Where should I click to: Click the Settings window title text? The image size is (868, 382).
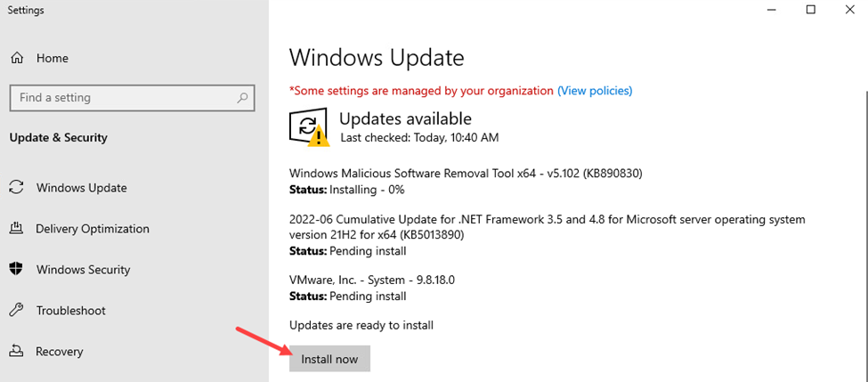[26, 10]
